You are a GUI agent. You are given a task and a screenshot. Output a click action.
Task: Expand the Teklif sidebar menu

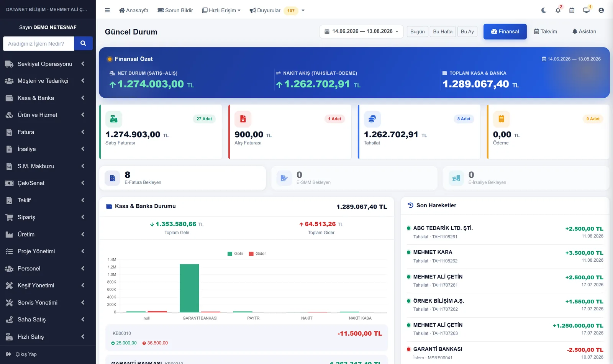coord(48,200)
